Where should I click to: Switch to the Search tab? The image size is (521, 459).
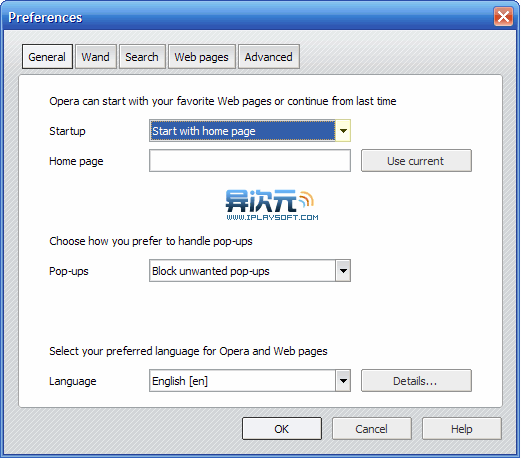point(142,57)
